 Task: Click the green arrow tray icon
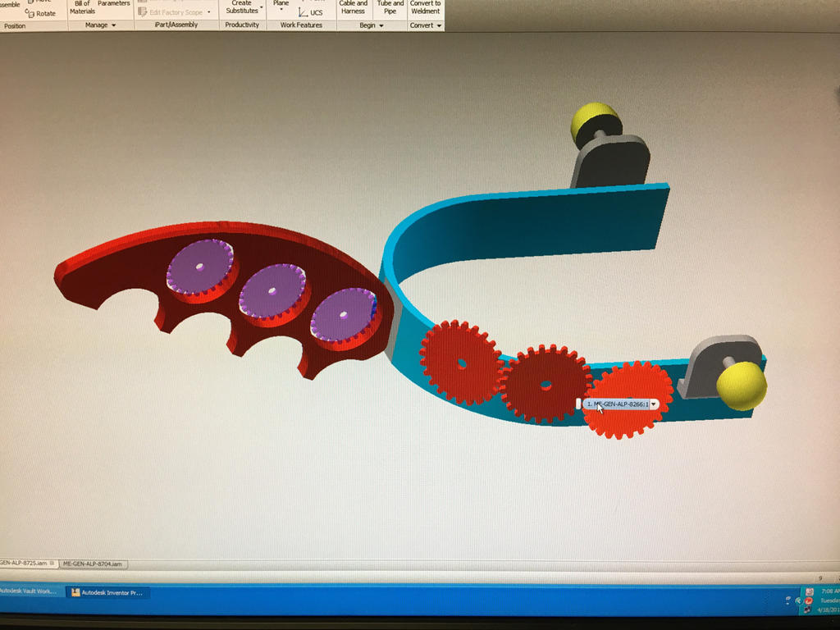point(797,600)
